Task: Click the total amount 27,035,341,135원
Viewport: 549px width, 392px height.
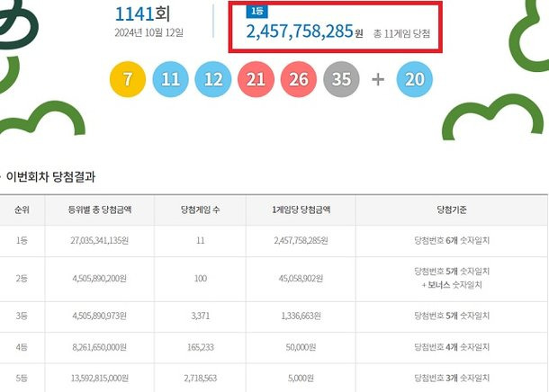Action: click(100, 241)
